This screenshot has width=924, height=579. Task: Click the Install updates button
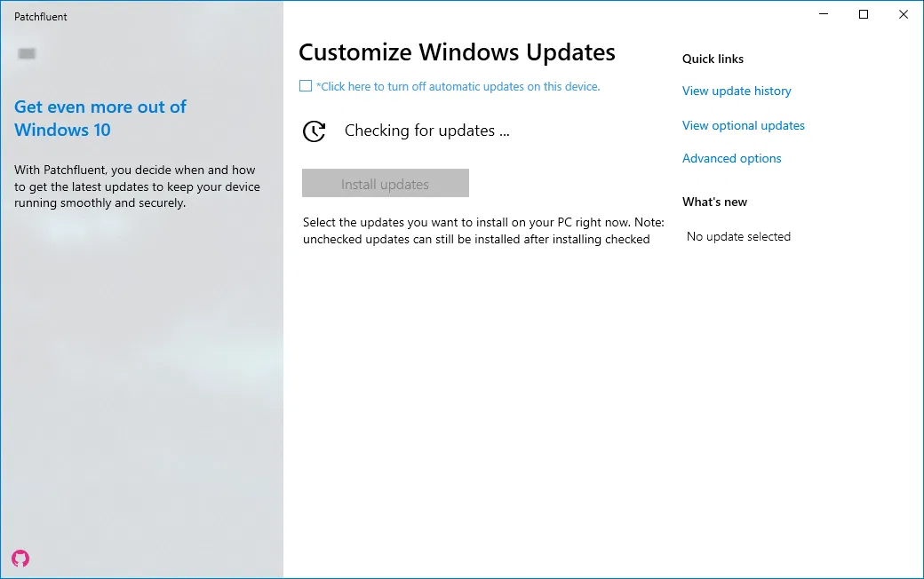click(386, 183)
